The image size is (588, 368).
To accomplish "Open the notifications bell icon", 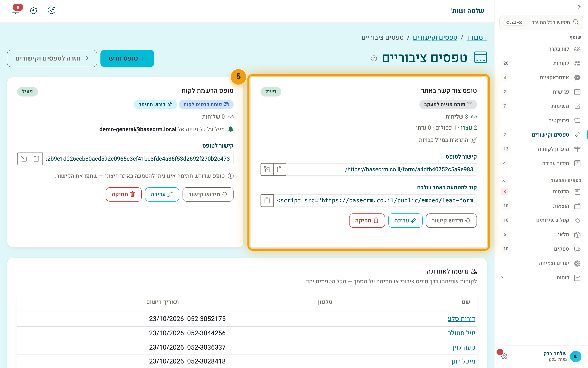I will coord(16,10).
